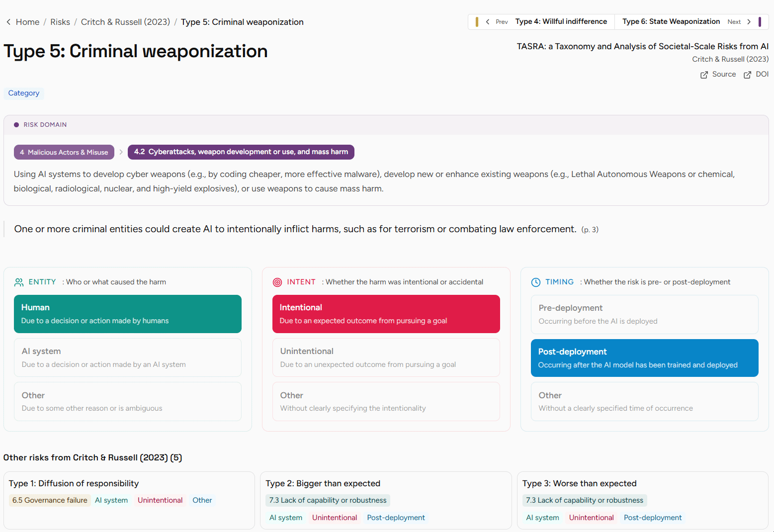Open the 4 Malicious Actors & Misuse tag
774x532 pixels.
tap(64, 152)
